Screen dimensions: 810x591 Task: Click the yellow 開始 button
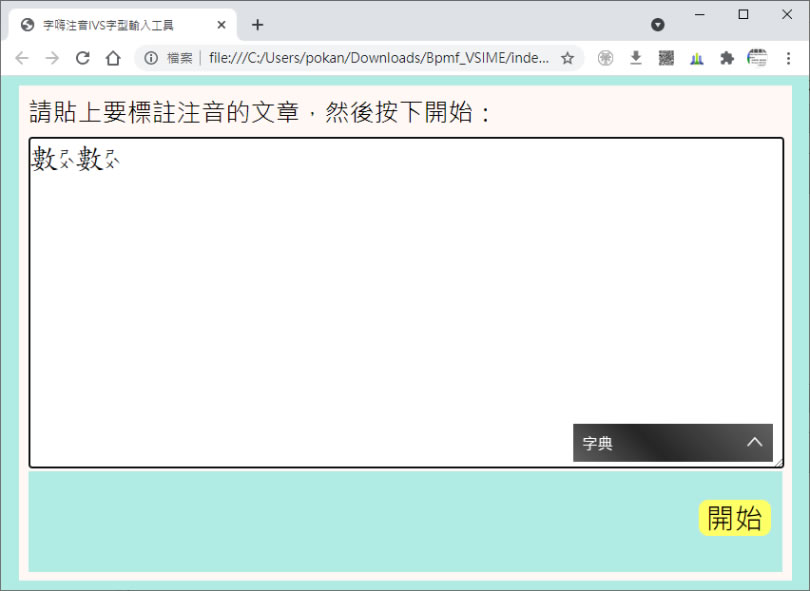point(735,518)
